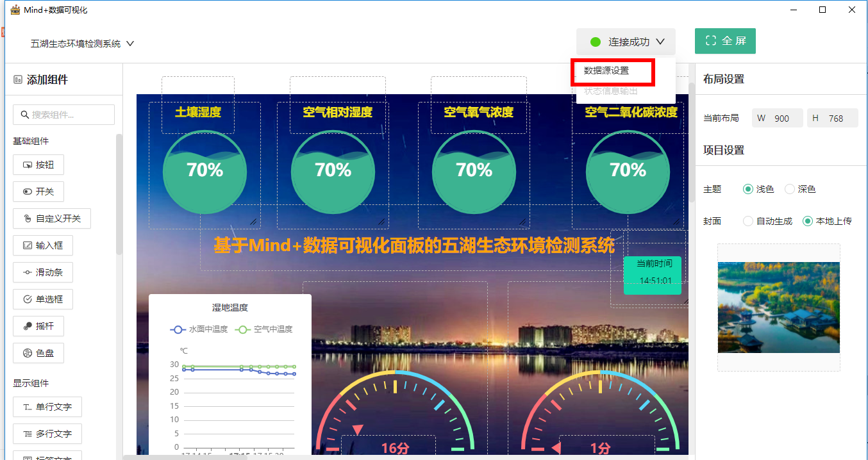Image resolution: width=868 pixels, height=460 pixels.
Task: Click the fullscreen expand icon
Action: (x=710, y=41)
